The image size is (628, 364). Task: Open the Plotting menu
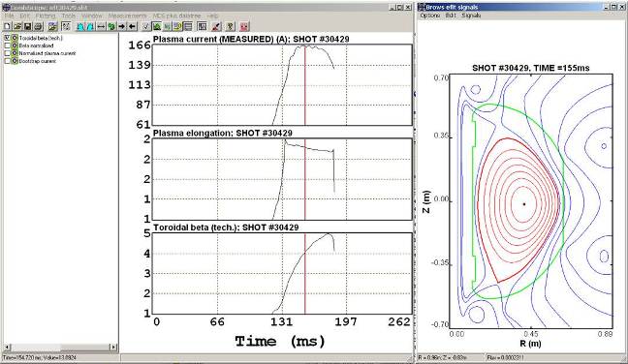[46, 15]
